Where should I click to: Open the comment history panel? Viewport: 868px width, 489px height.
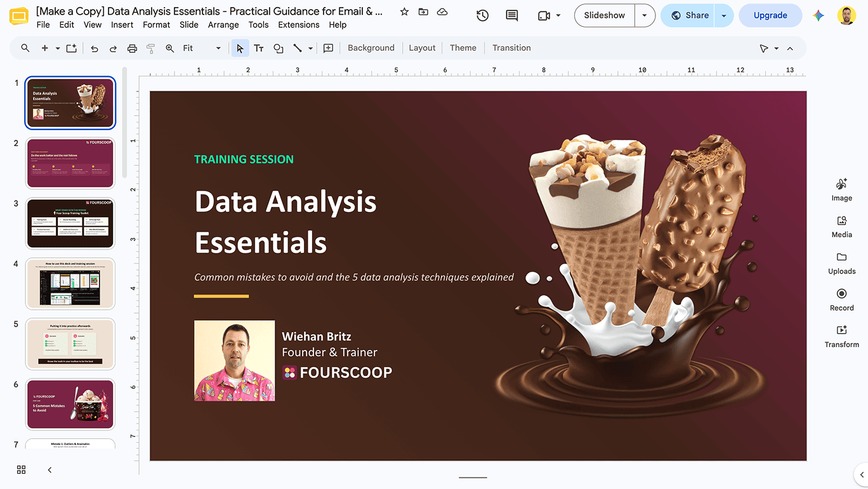pos(511,16)
